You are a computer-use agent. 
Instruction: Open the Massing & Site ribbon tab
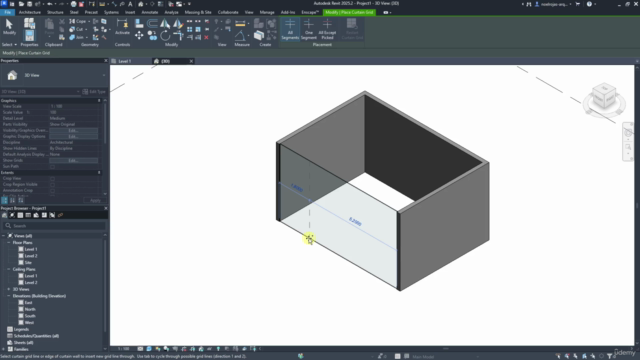coord(198,12)
